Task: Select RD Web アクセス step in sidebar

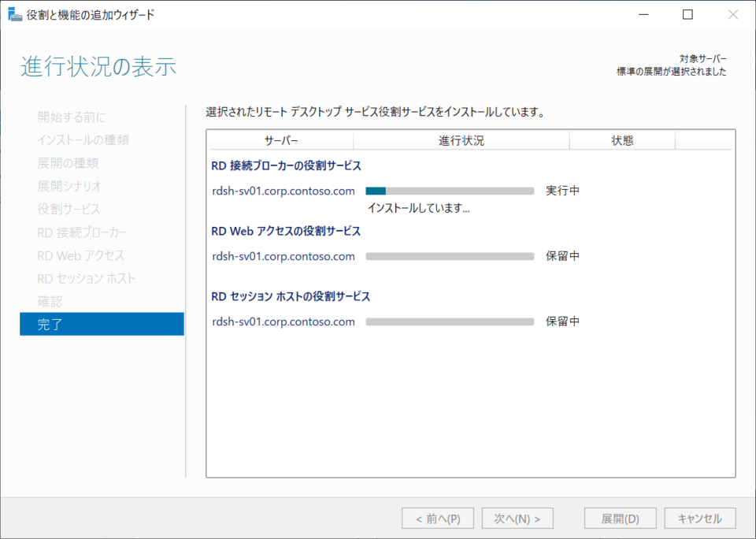Action: pyautogui.click(x=80, y=255)
